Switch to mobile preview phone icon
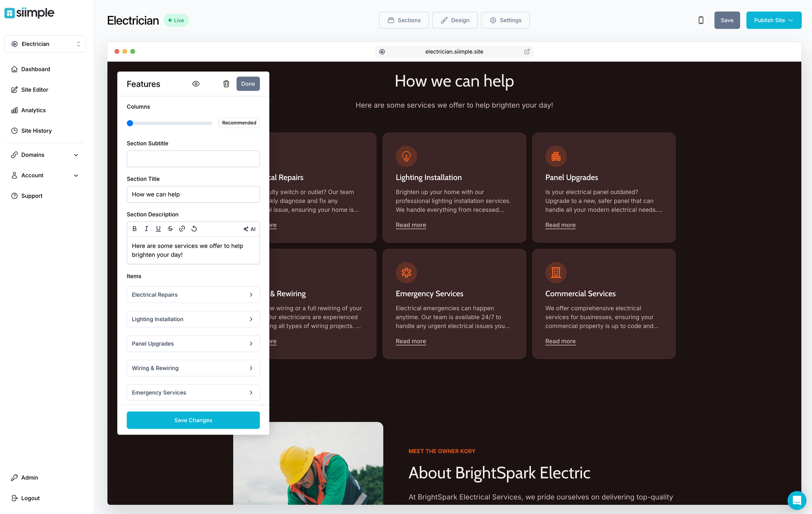The image size is (812, 514). 701,20
